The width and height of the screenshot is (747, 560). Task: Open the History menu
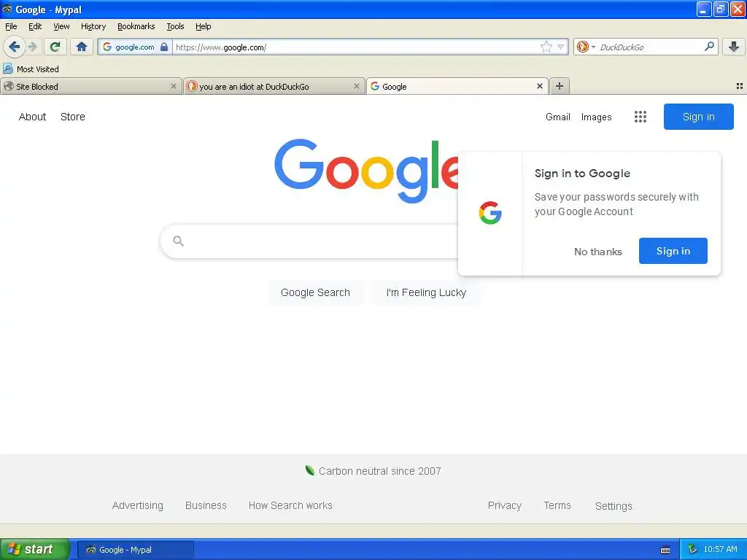click(93, 26)
